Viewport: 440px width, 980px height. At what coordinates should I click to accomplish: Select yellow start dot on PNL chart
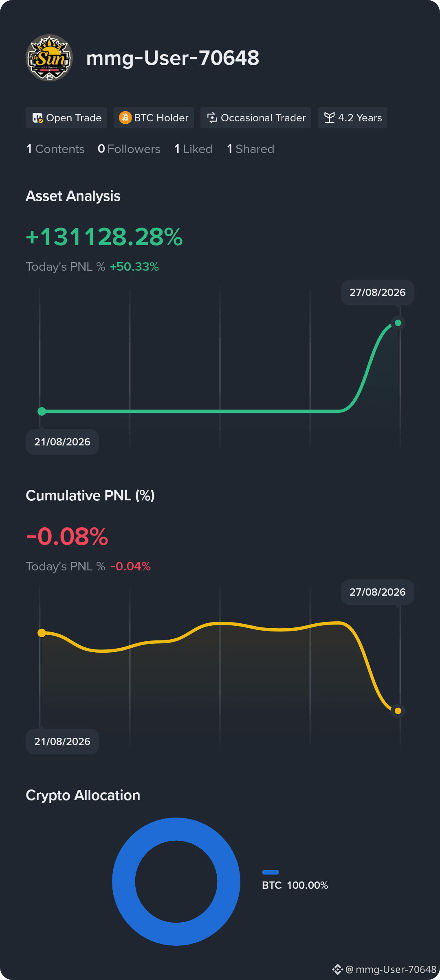(x=42, y=633)
